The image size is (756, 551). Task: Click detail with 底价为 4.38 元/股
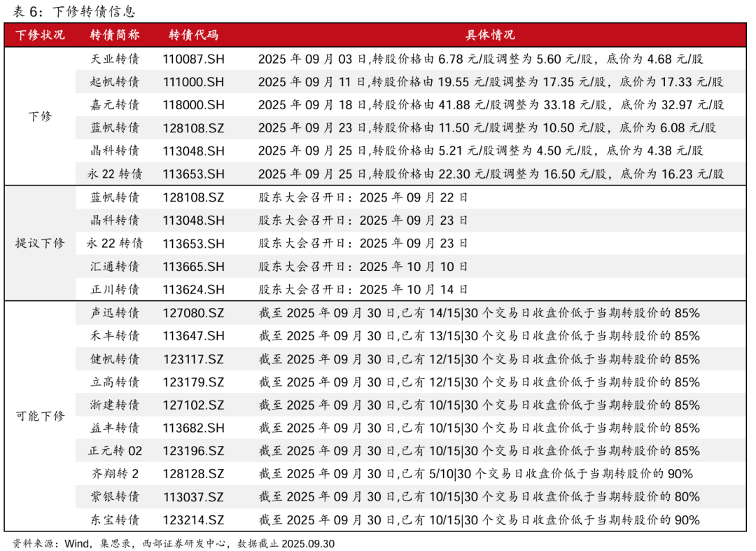(481, 151)
